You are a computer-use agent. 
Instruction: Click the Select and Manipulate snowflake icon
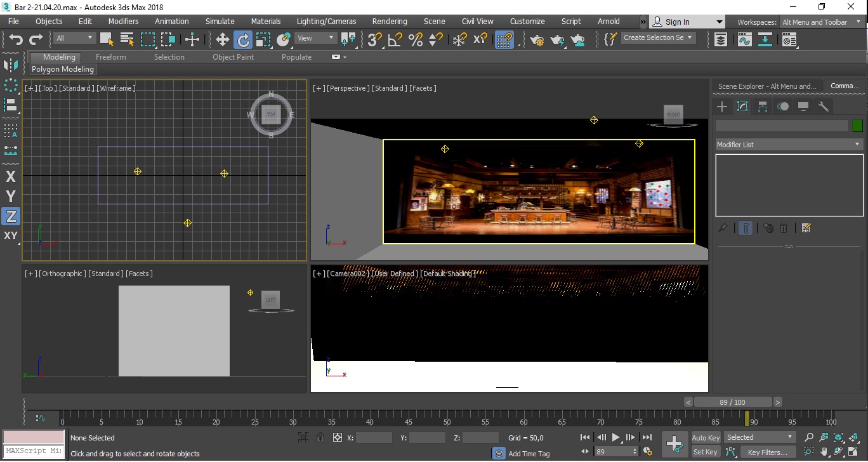tap(459, 40)
